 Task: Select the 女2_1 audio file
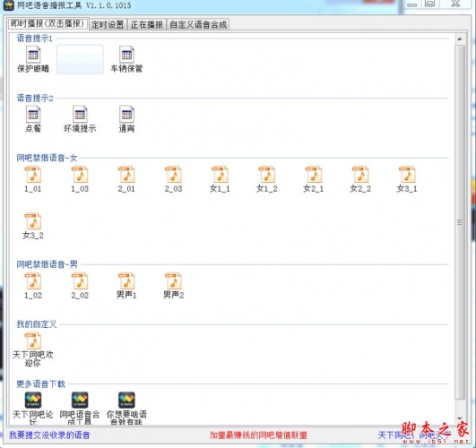(x=314, y=179)
